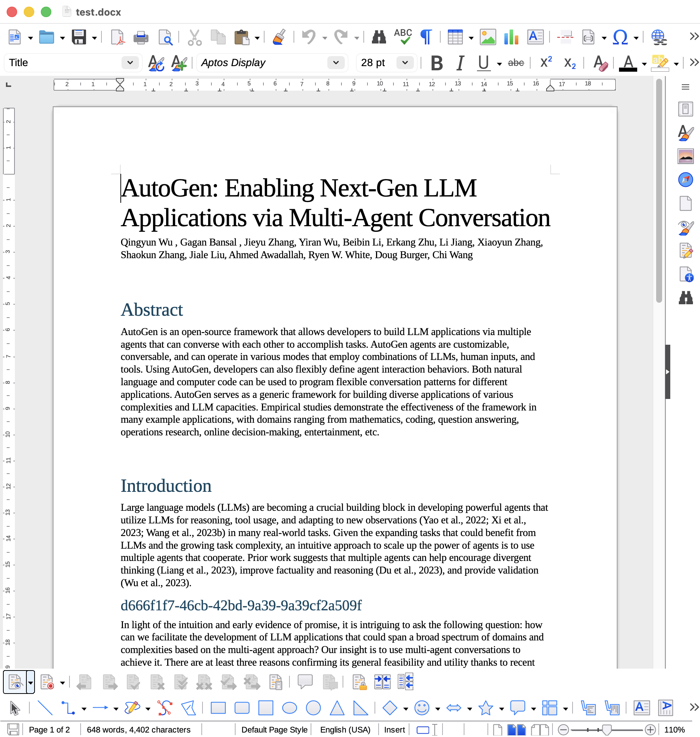Click the Export as PDF icon

pos(118,37)
